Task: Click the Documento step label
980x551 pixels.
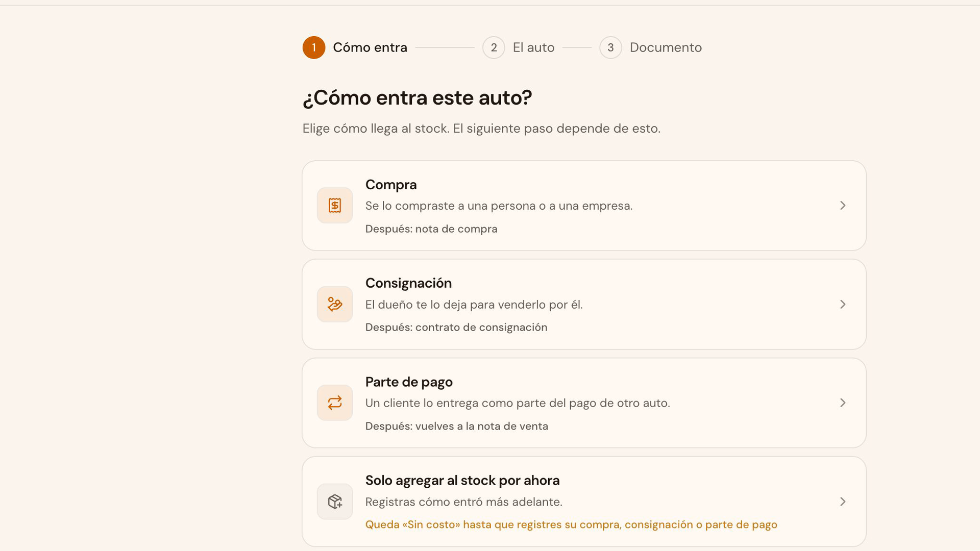Action: pos(666,47)
